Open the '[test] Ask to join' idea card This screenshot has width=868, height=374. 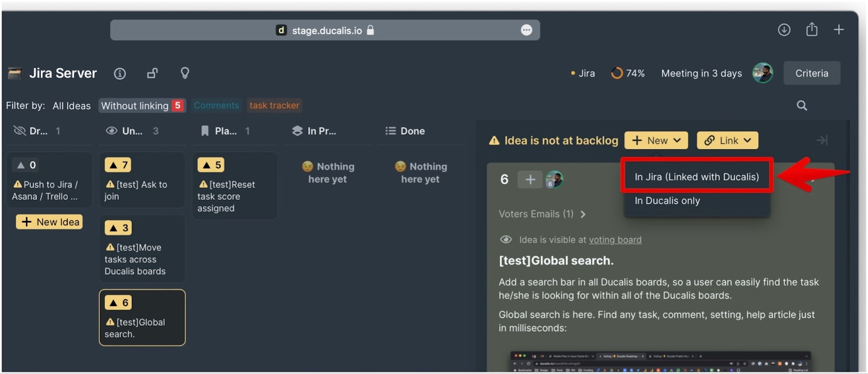pyautogui.click(x=142, y=180)
